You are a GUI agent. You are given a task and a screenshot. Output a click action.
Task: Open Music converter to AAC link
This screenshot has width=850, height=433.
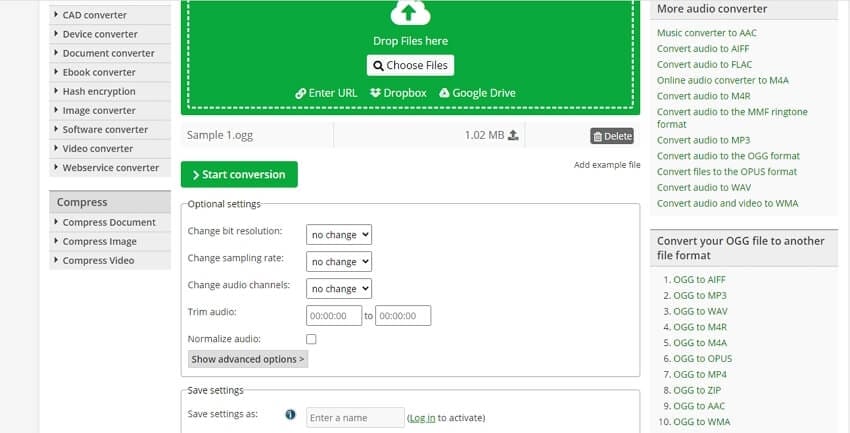coord(707,33)
